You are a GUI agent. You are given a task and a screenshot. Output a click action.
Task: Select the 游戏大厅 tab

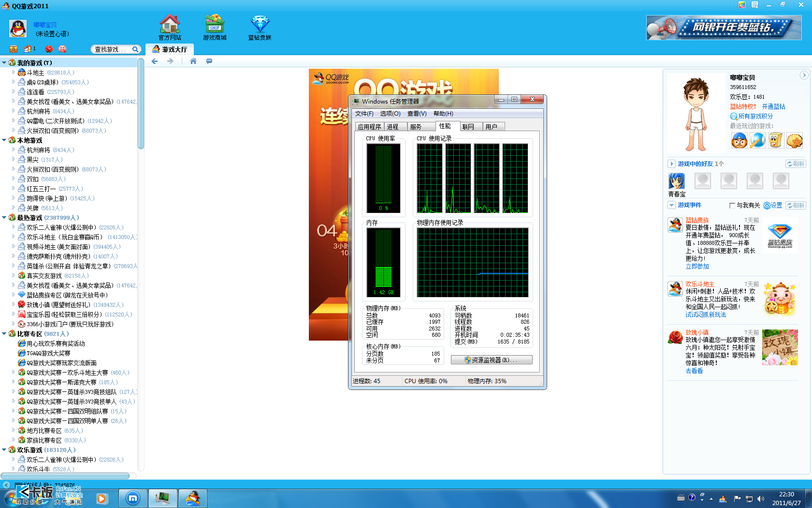tap(170, 49)
